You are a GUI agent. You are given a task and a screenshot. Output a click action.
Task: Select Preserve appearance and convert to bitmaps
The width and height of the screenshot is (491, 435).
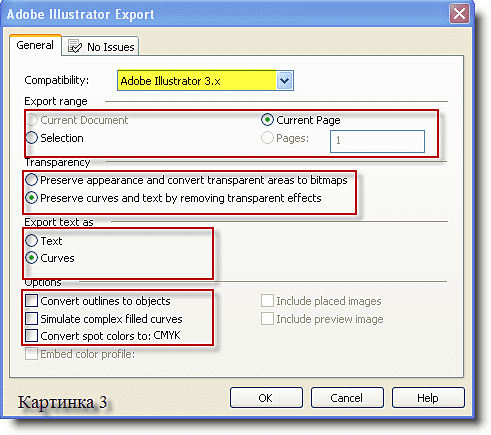[31, 180]
